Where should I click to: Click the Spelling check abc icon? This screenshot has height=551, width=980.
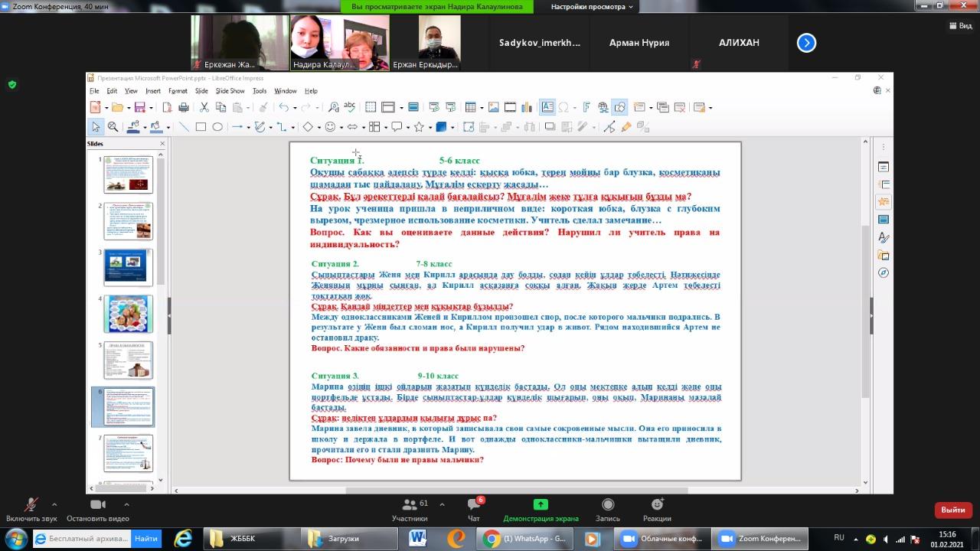pyautogui.click(x=350, y=108)
